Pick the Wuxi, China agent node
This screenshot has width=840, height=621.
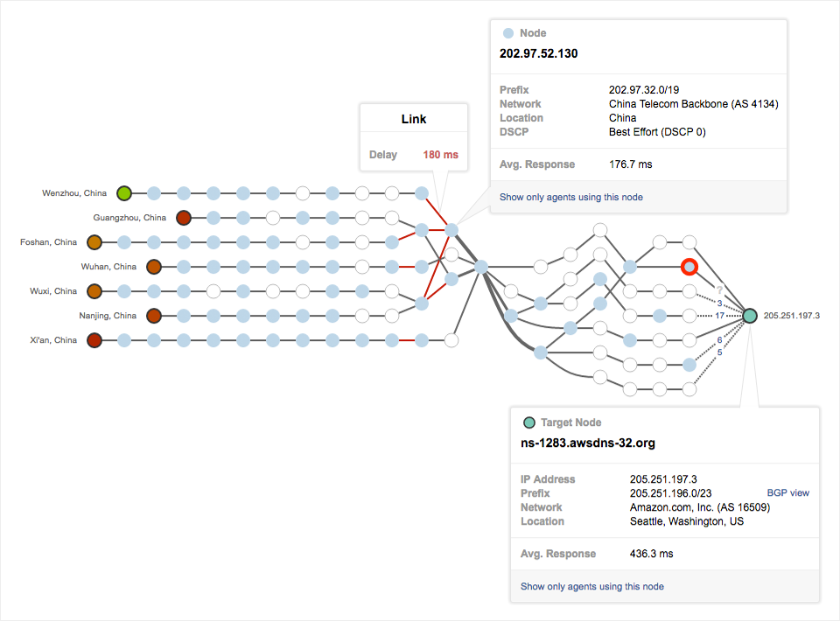tap(94, 291)
